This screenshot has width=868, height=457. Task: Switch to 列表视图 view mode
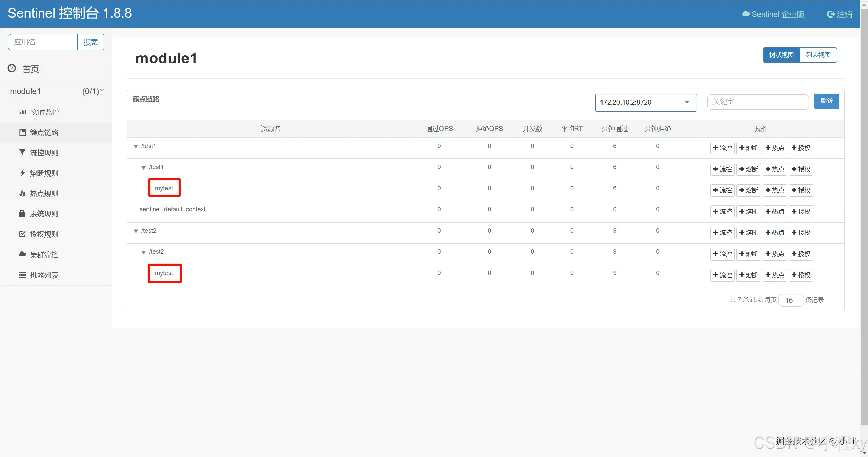coord(818,55)
